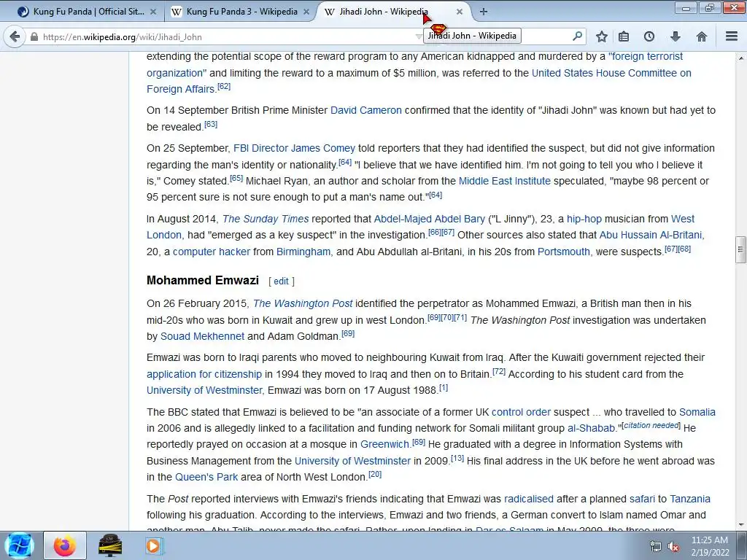Follow the FBI Director link
Image resolution: width=747 pixels, height=560 pixels.
260,148
